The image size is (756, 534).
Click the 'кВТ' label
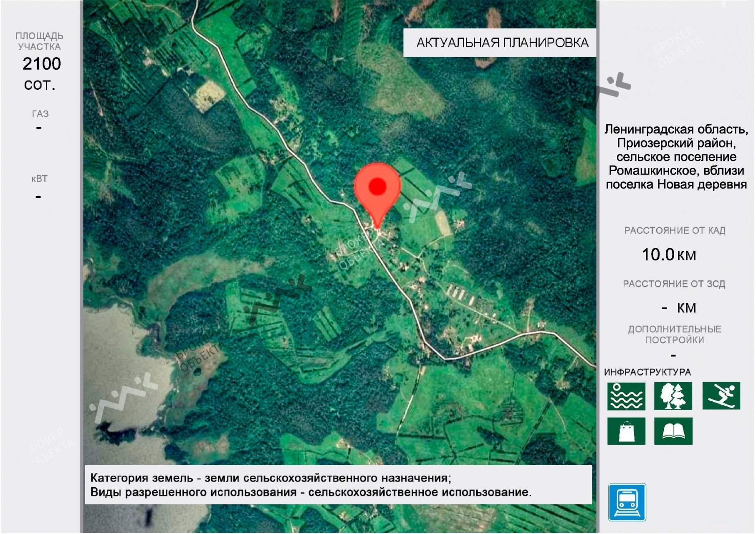[x=39, y=179]
